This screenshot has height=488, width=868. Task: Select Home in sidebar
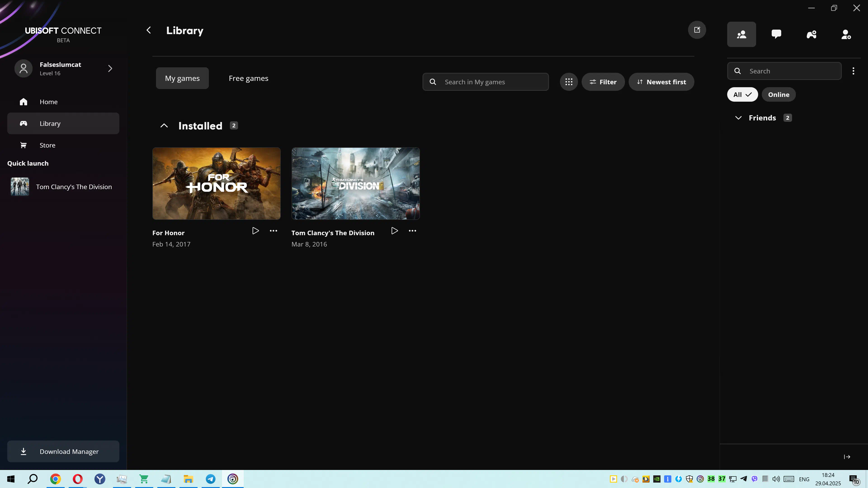click(63, 102)
